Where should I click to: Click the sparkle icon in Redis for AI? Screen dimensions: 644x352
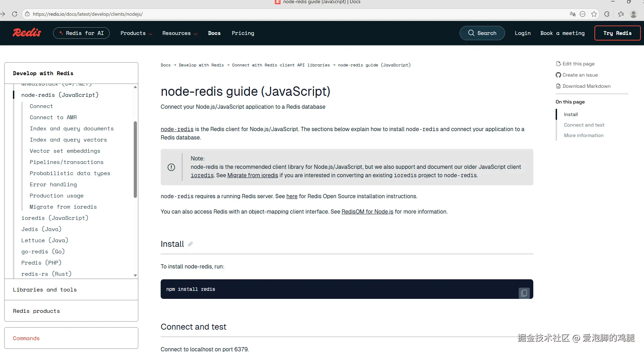click(x=61, y=33)
